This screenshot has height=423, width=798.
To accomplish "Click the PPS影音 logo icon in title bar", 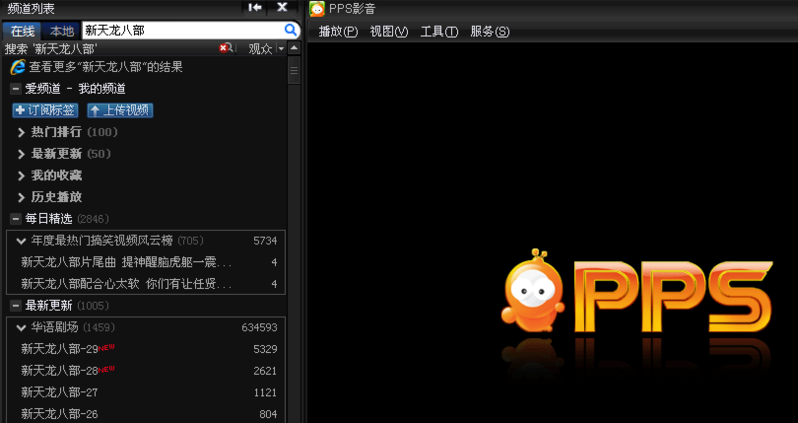I will [317, 9].
